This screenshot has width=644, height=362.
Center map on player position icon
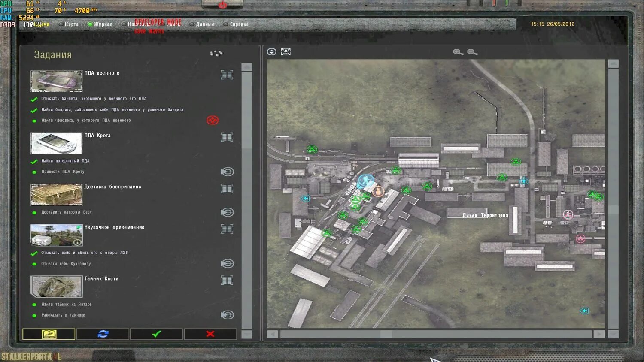pyautogui.click(x=271, y=52)
